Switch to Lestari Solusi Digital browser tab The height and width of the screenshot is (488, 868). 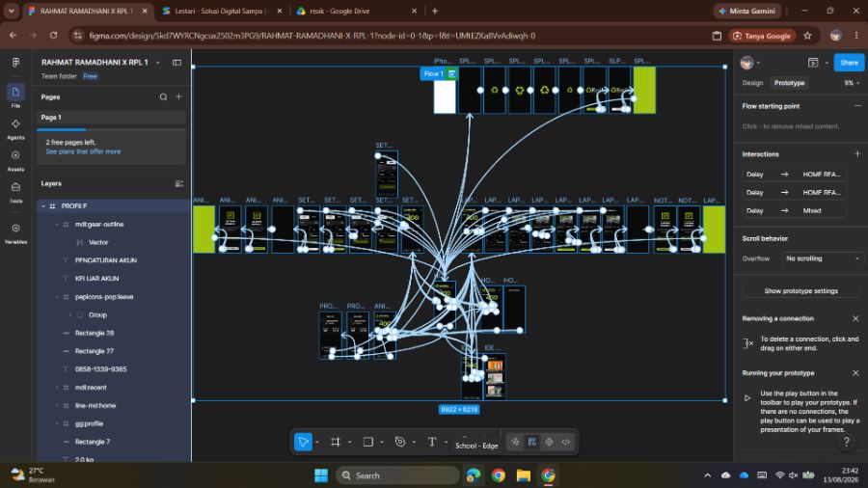click(x=221, y=11)
